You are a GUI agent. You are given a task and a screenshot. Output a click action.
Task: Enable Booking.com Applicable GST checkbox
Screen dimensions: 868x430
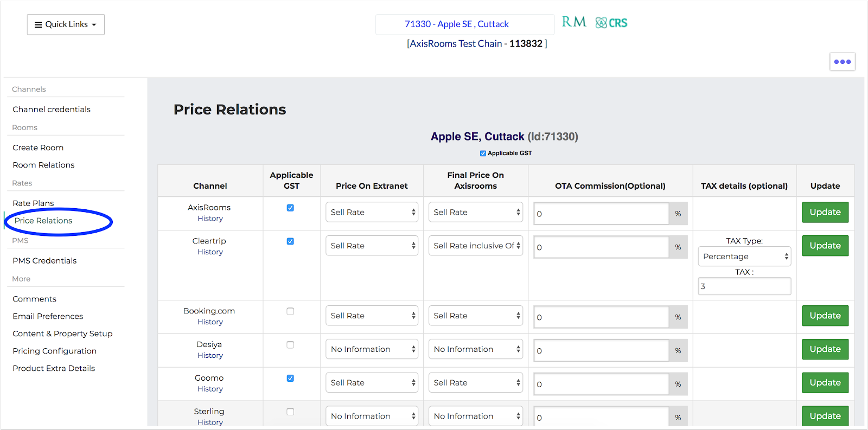(x=290, y=311)
